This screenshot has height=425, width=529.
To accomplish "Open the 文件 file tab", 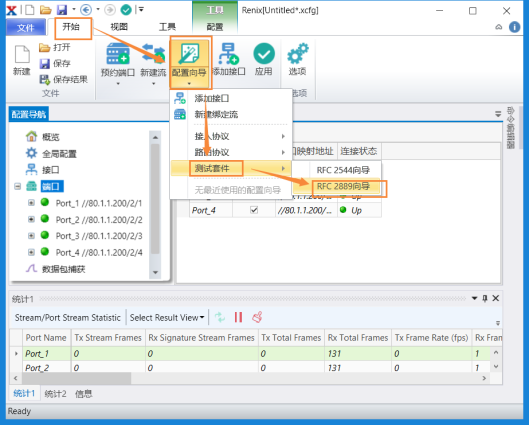I will pos(26,27).
